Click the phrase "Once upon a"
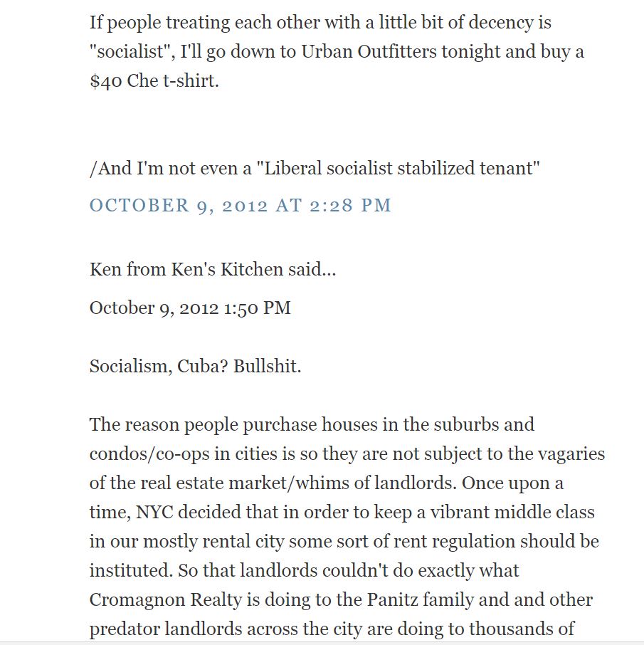This screenshot has width=644, height=645. click(512, 483)
